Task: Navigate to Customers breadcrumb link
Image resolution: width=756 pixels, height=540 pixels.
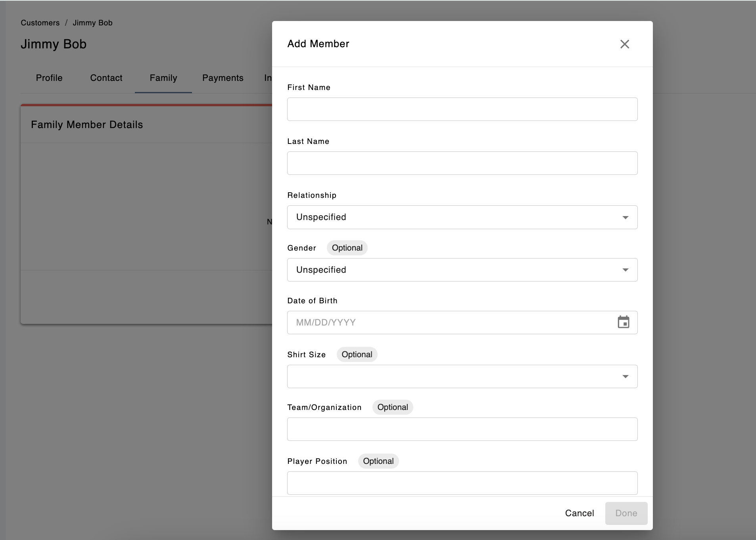Action: pos(40,23)
